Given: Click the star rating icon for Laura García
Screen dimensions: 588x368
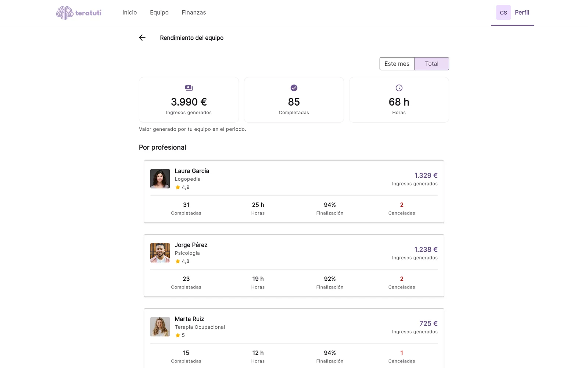Looking at the screenshot, I should tap(178, 187).
